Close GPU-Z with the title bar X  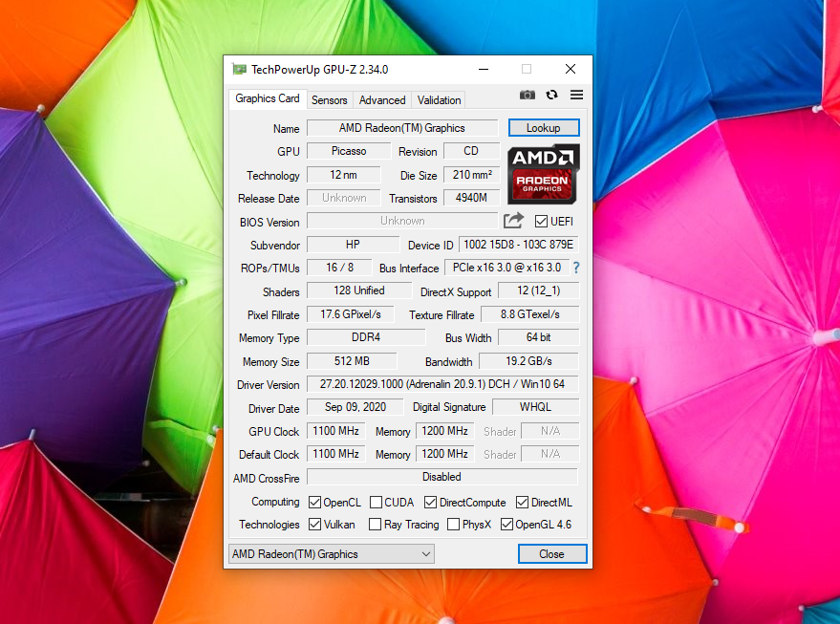coord(571,69)
